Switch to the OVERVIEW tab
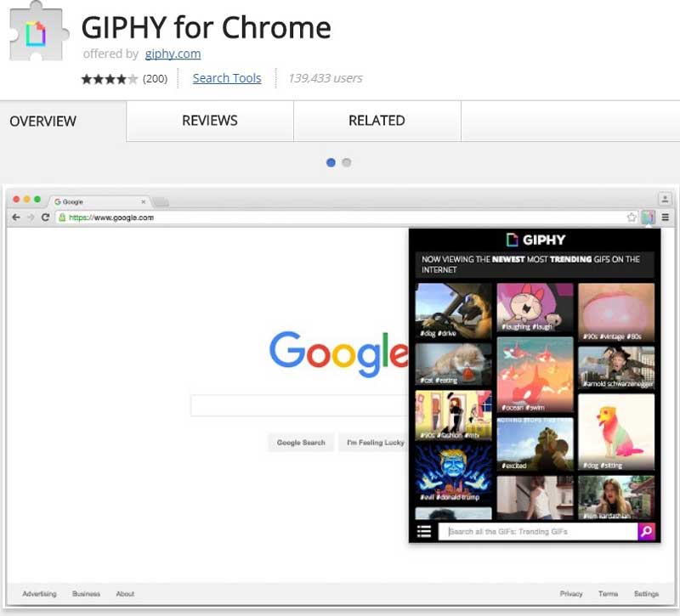The height and width of the screenshot is (616, 680). point(63,121)
